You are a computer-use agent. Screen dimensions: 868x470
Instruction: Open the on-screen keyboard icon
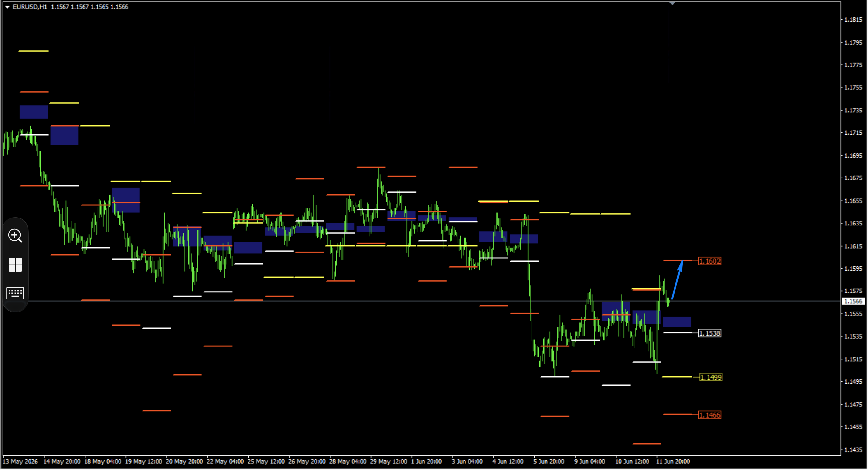pyautogui.click(x=15, y=293)
